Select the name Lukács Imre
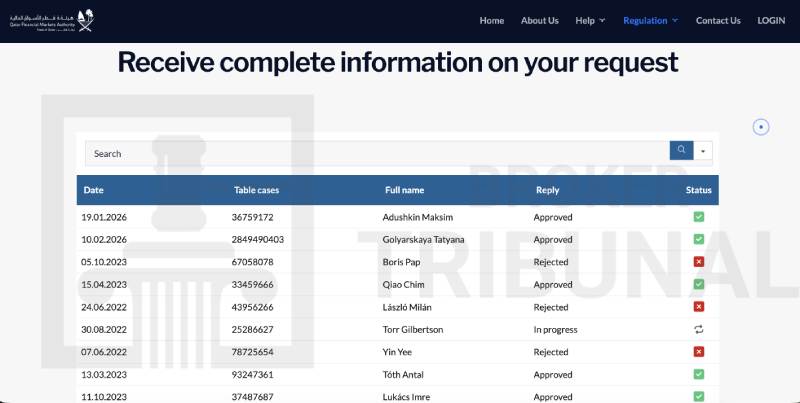800x403 pixels. (406, 397)
